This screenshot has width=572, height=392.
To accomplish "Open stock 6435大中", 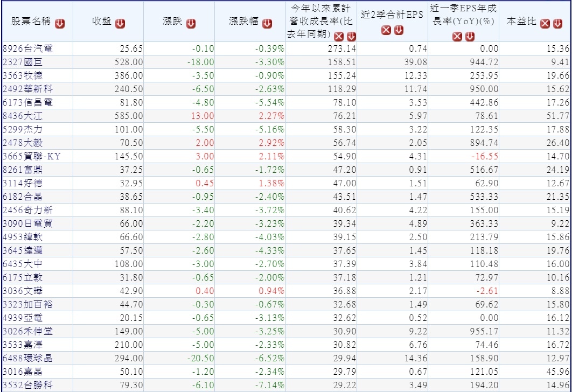I will [x=23, y=264].
